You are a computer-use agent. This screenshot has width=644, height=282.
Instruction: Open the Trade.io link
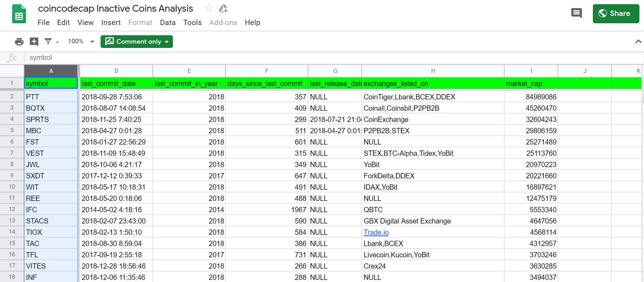tap(376, 232)
